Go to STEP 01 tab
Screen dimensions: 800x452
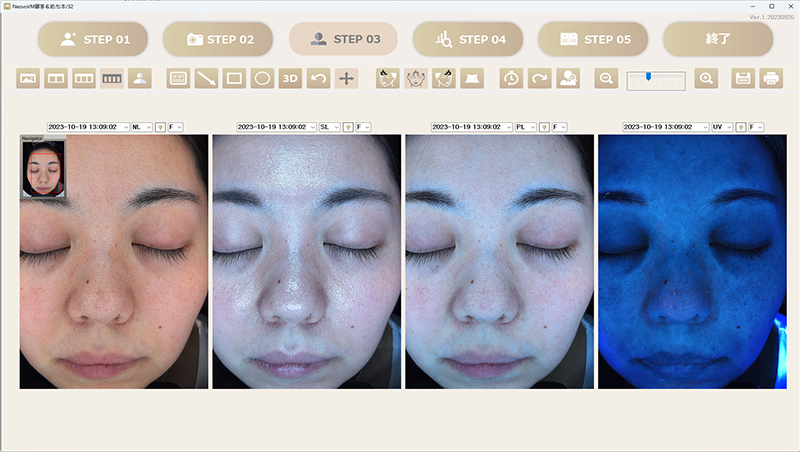tap(93, 39)
